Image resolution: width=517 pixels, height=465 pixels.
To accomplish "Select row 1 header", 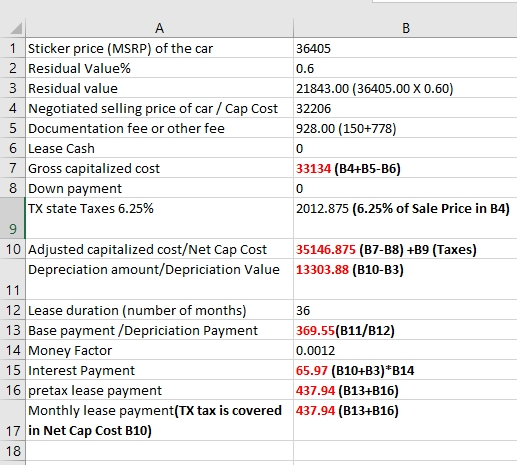I will 13,48.
